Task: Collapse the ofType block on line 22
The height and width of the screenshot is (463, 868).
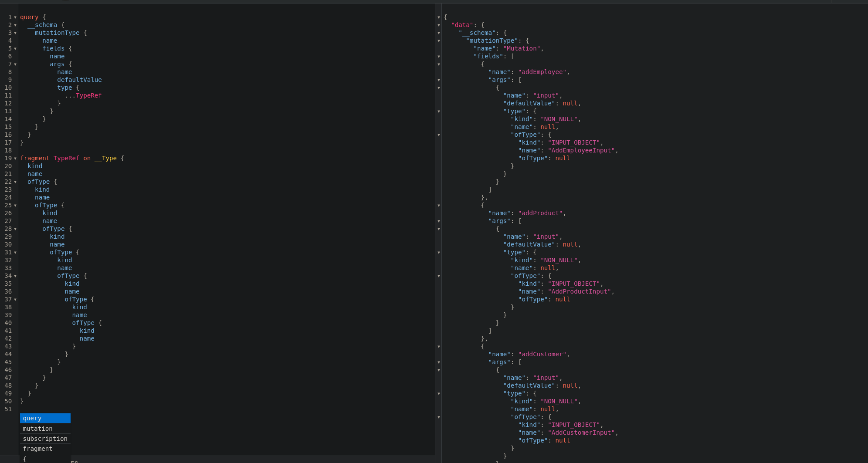Action: coord(15,182)
